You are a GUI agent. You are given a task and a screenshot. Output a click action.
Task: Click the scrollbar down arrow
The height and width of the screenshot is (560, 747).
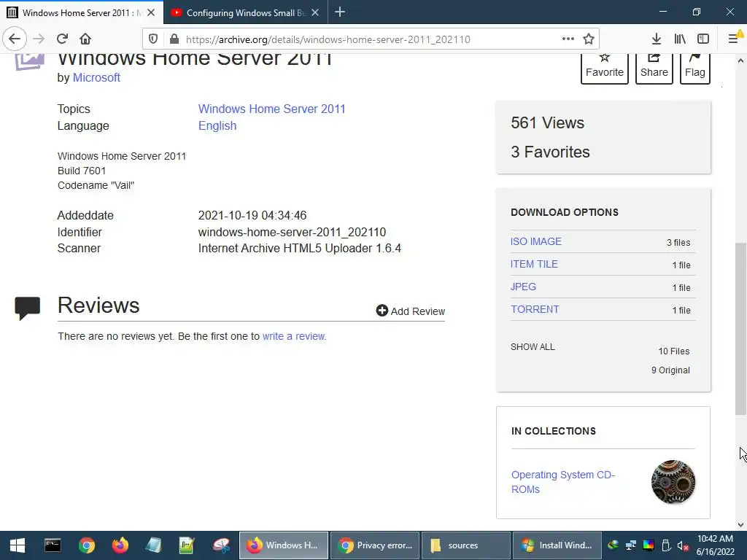(x=740, y=525)
